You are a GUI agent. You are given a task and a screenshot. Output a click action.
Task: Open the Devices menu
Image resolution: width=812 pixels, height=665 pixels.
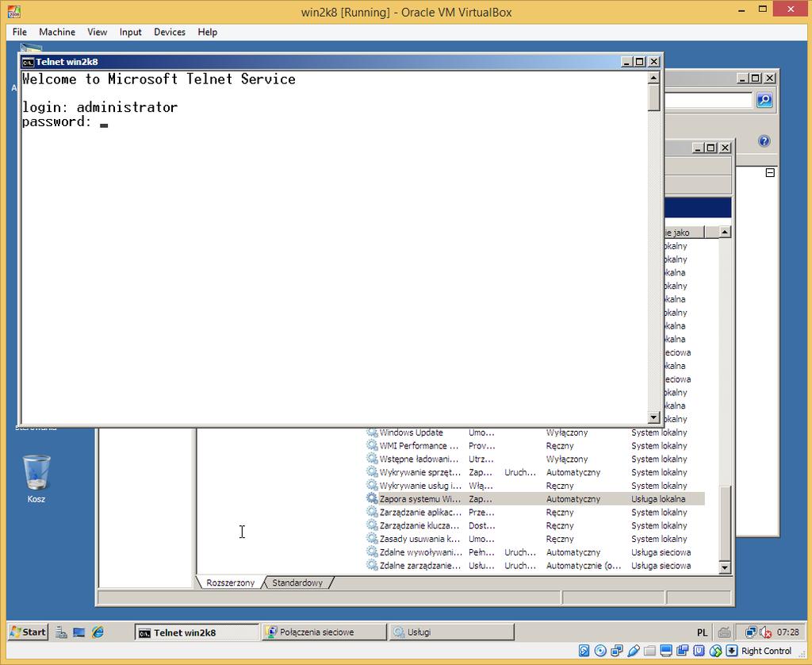(x=170, y=32)
